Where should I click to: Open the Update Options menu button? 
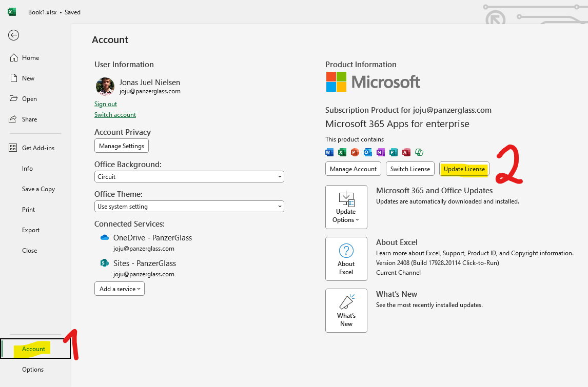click(346, 207)
